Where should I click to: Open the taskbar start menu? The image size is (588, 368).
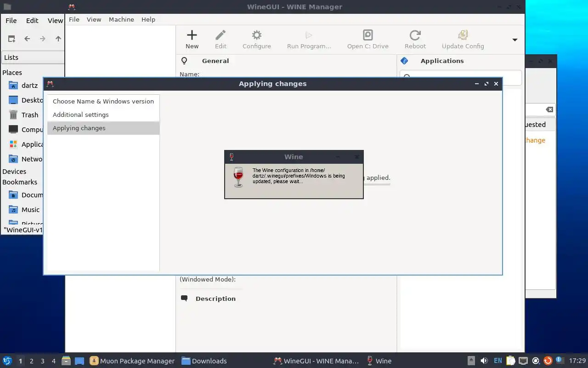coord(7,361)
